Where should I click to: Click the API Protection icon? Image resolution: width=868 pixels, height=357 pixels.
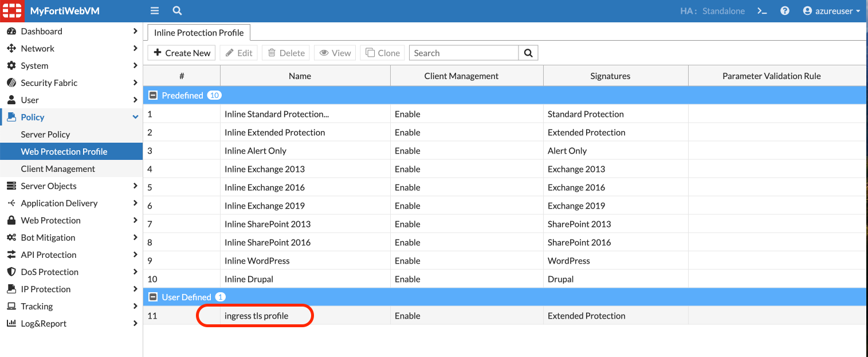click(11, 255)
